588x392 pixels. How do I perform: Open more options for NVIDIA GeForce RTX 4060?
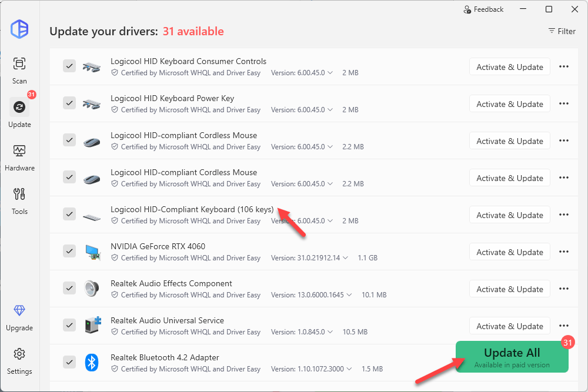click(563, 252)
